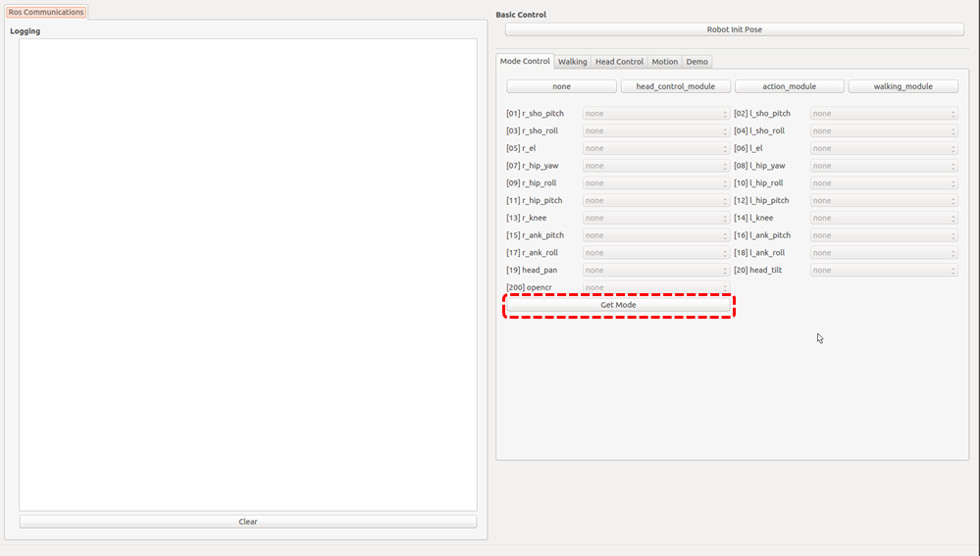The image size is (980, 556).
Task: Switch to the Walking tab
Action: point(573,61)
